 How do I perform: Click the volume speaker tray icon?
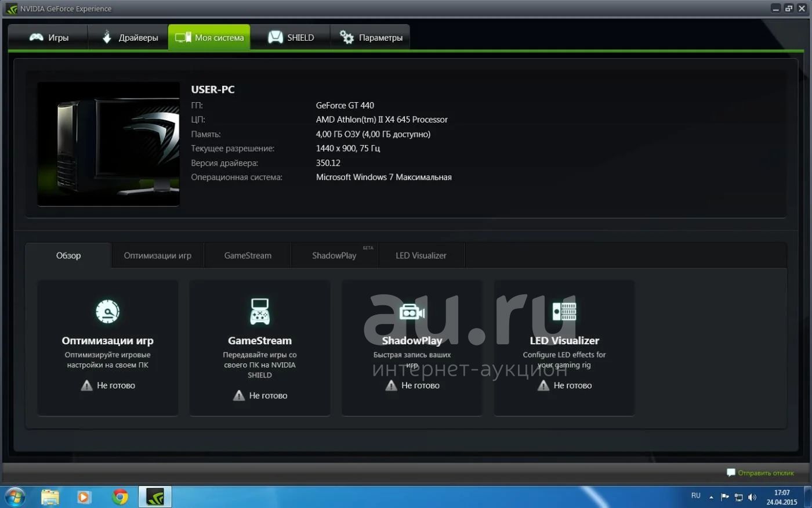(752, 497)
